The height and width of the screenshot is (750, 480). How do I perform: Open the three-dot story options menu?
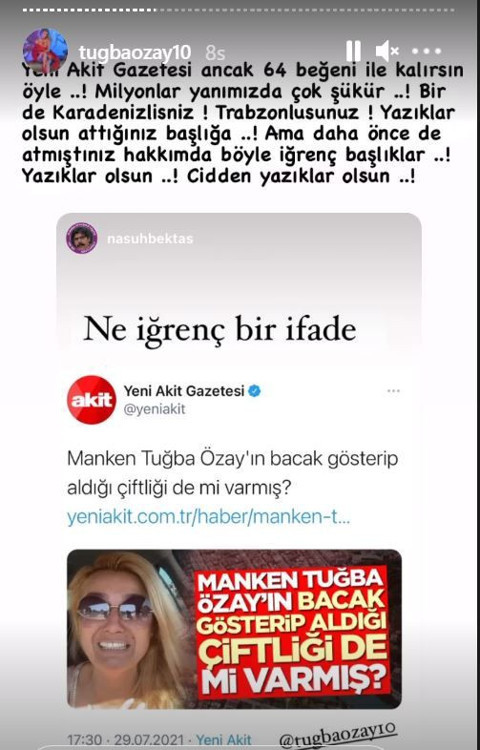coord(425,51)
